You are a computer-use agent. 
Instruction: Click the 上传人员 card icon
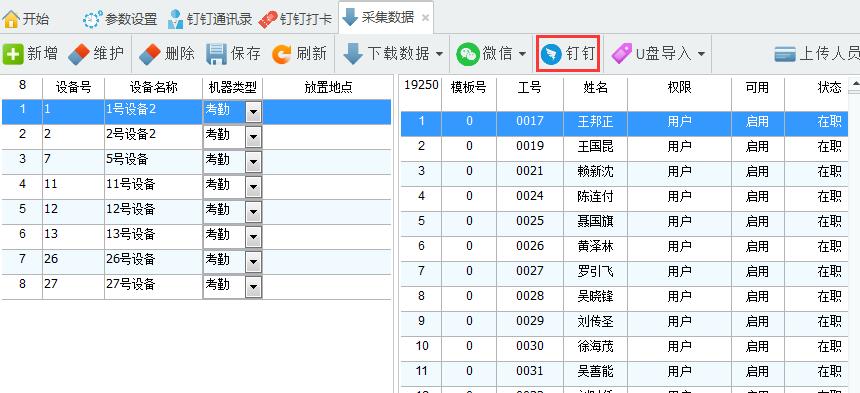coord(785,54)
